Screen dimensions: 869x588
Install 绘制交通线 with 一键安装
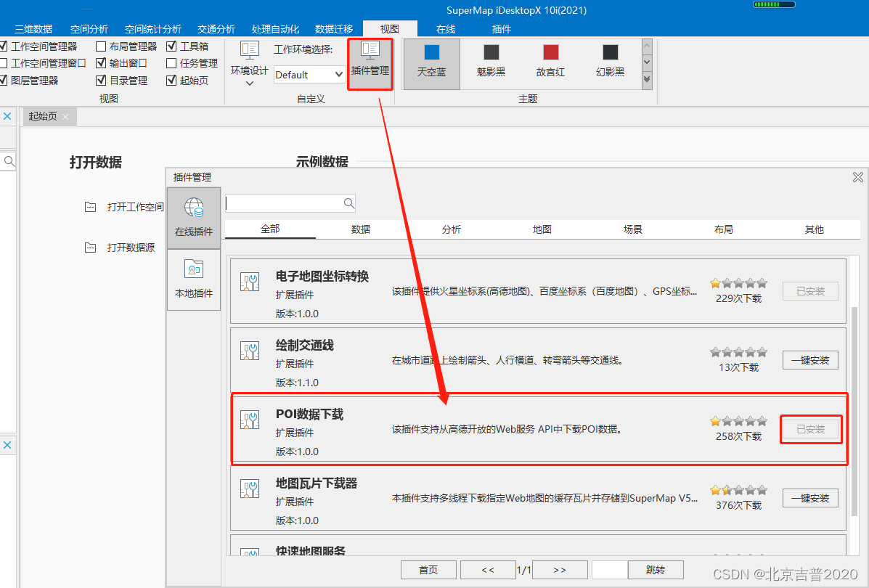tap(810, 360)
